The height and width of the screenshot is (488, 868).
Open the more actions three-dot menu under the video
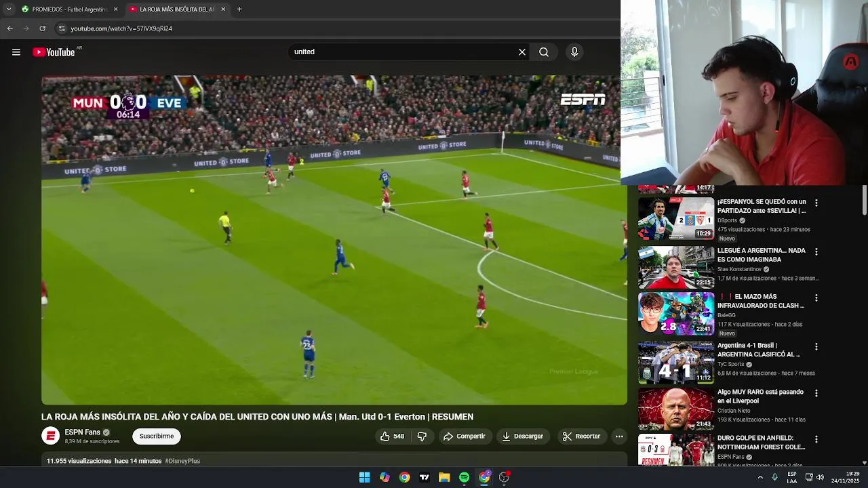[x=619, y=436]
